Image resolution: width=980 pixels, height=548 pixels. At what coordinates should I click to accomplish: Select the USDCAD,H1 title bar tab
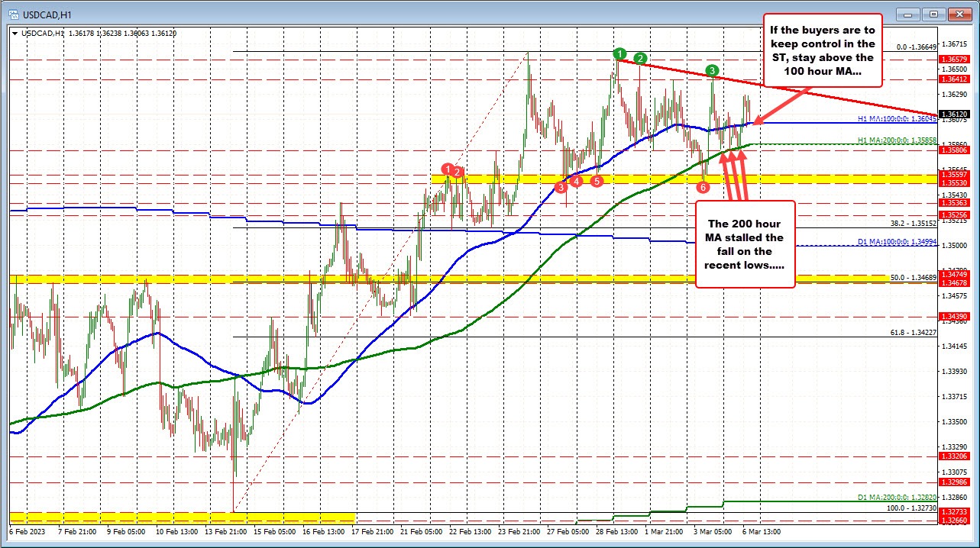[x=46, y=14]
